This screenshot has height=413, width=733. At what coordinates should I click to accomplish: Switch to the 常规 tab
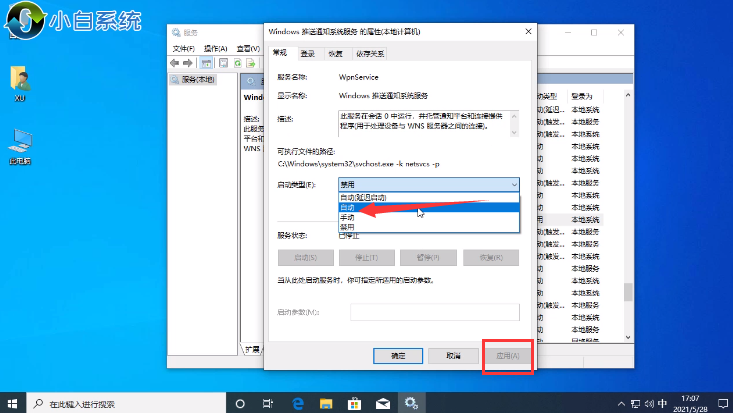pyautogui.click(x=280, y=53)
